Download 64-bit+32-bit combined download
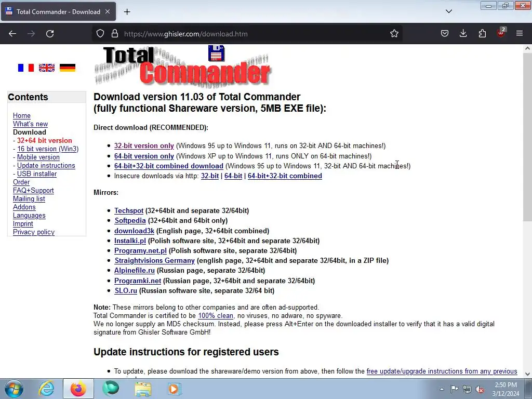Screen dimensions: 532x399 coord(169,166)
